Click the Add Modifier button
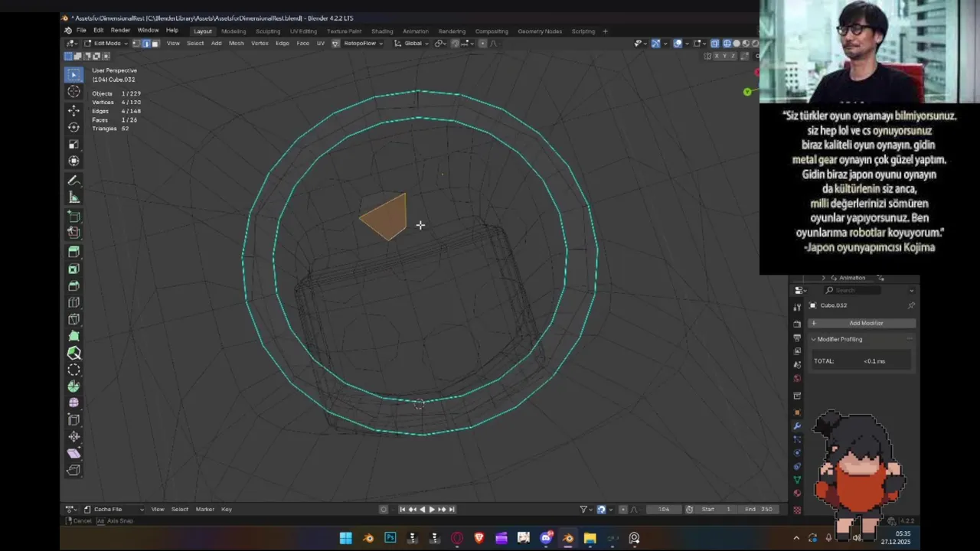 coord(861,323)
